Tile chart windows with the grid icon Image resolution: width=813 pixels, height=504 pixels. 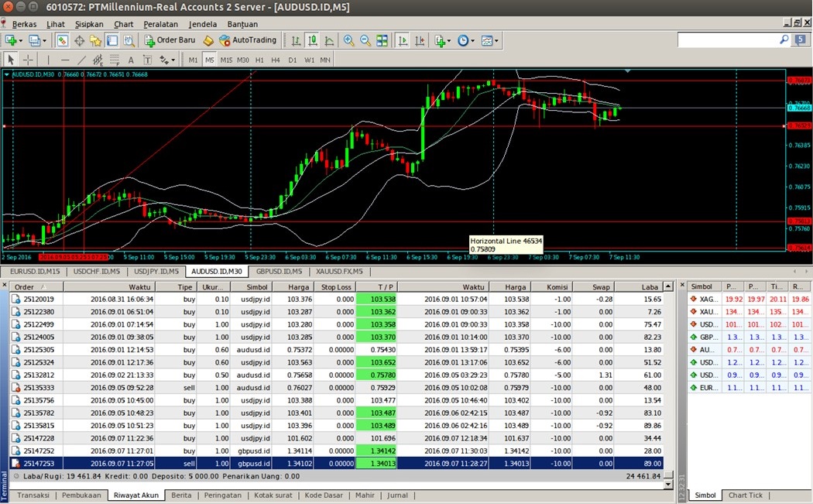pos(382,40)
